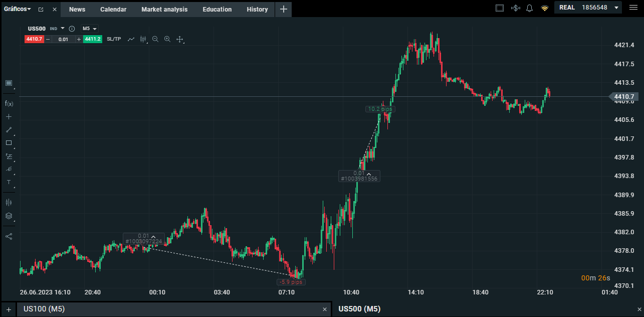Viewport: 644px width, 317px height.
Task: Click the 14:10 time axis label
Action: pos(415,292)
